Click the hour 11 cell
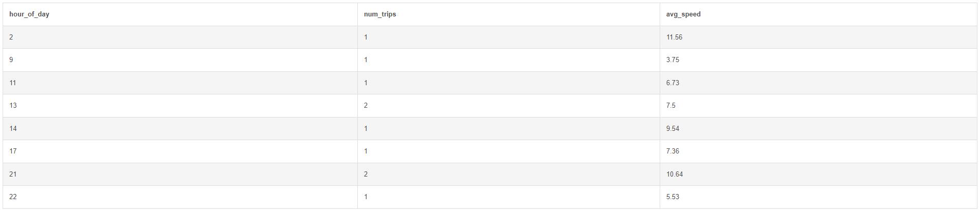The width and height of the screenshot is (980, 213). (13, 83)
